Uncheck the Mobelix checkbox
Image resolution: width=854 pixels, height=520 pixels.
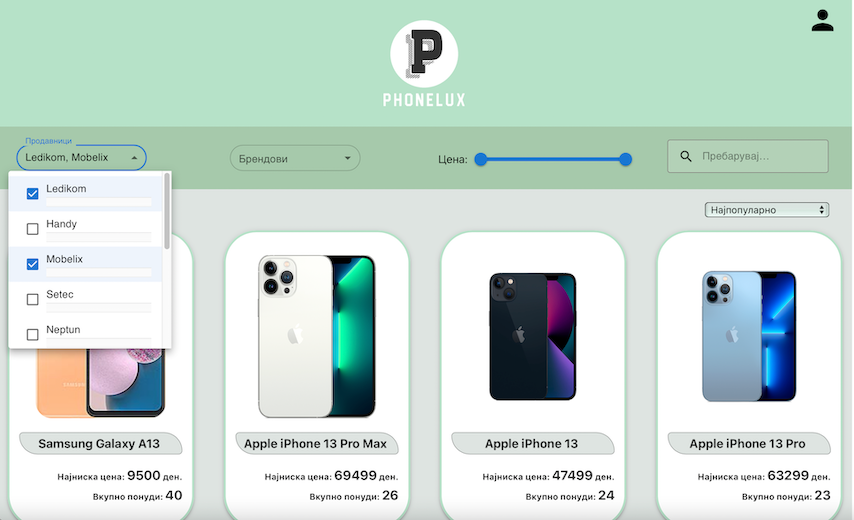tap(33, 264)
